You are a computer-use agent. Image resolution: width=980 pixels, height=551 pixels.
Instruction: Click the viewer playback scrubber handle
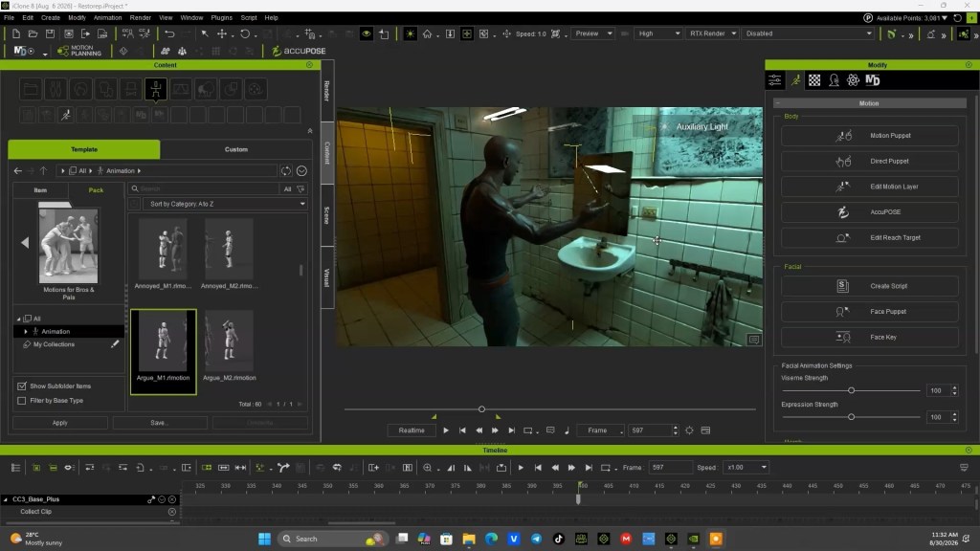[481, 409]
